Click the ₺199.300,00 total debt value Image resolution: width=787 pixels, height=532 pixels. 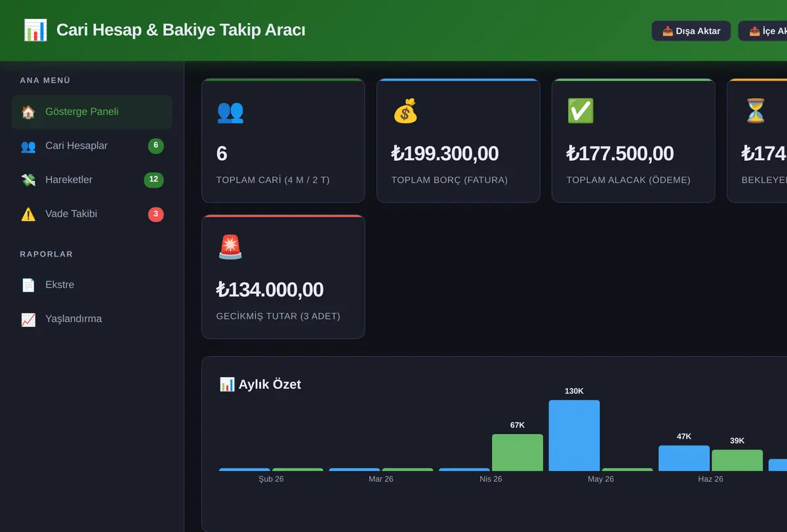coord(445,153)
